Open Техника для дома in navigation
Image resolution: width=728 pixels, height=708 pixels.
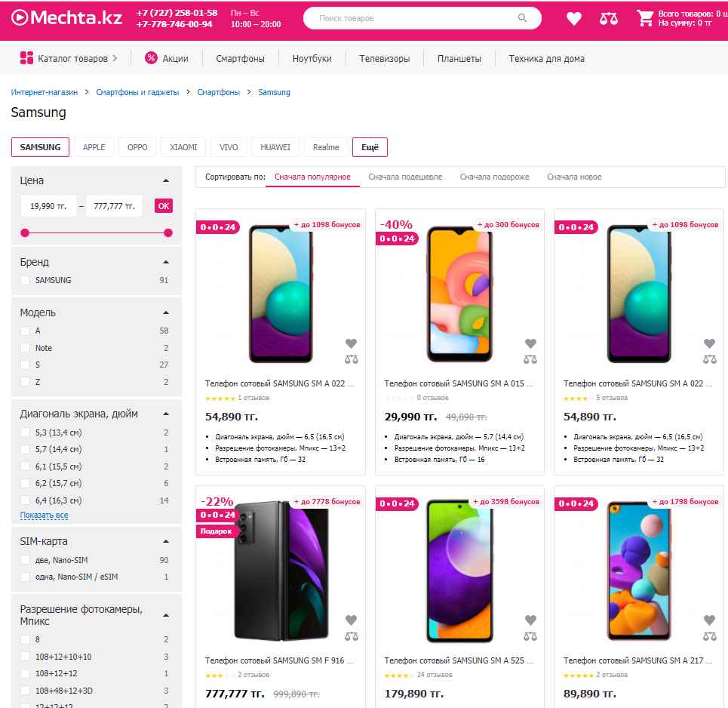546,59
